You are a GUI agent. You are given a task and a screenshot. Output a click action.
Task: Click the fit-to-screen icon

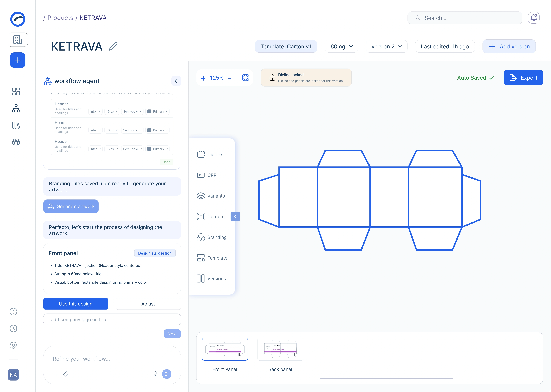coord(246,78)
